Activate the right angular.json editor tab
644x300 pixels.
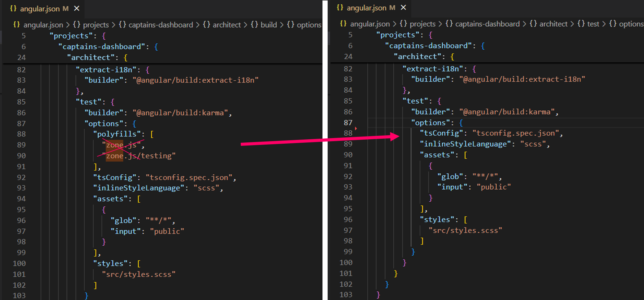[366, 8]
